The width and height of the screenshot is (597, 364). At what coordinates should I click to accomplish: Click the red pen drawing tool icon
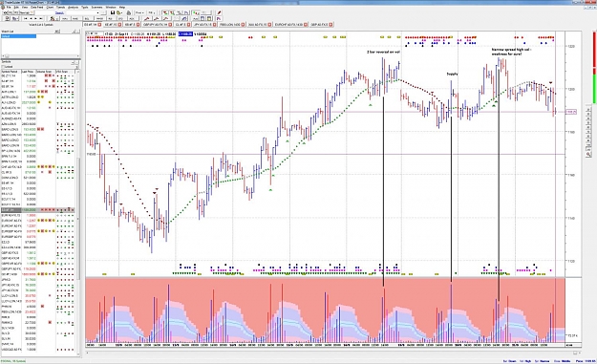pos(219,13)
